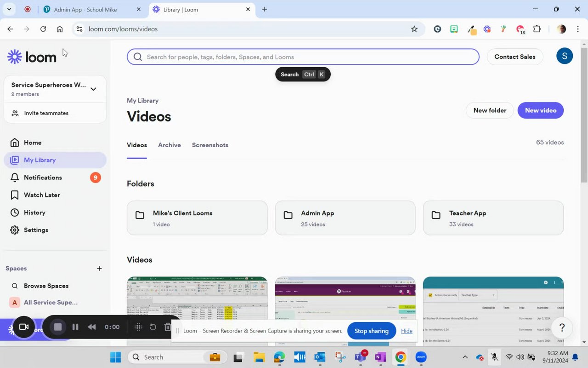Click the address bar URL
Screen dimensions: 588x368
click(123, 29)
